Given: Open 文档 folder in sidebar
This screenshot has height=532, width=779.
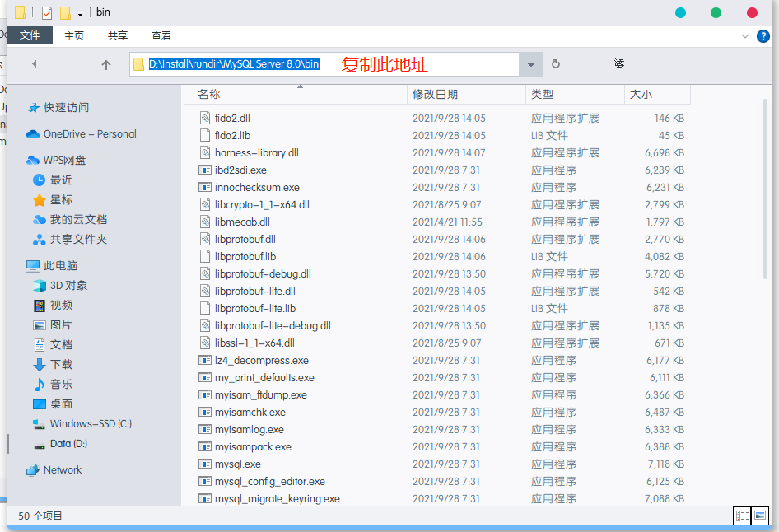Looking at the screenshot, I should click(x=54, y=345).
